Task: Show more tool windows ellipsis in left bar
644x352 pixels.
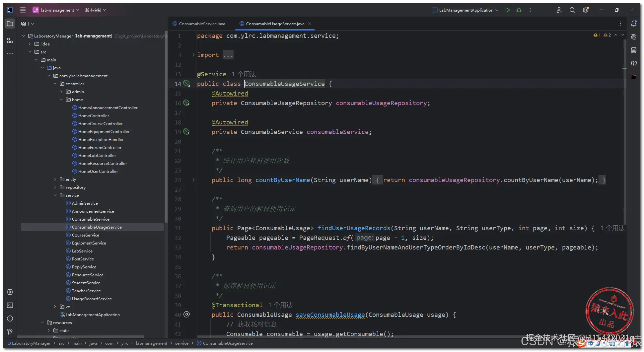Action: coord(10,53)
